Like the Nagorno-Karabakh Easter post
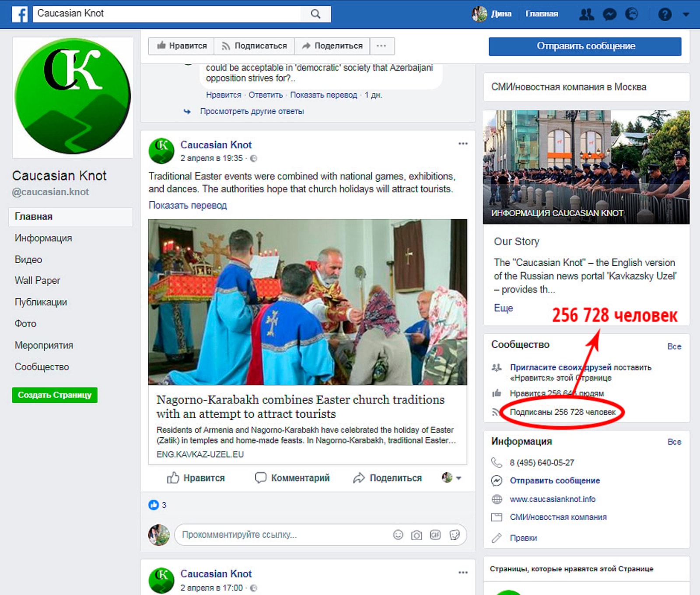The image size is (700, 595). (196, 478)
